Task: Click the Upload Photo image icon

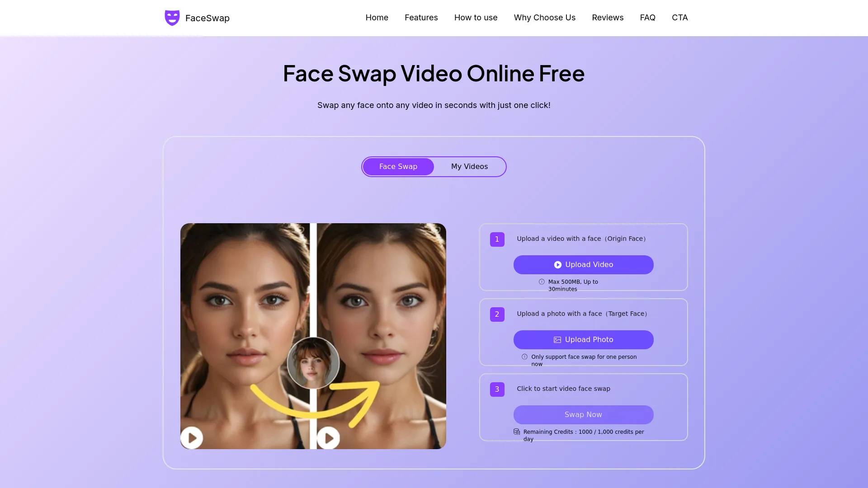Action: (557, 340)
